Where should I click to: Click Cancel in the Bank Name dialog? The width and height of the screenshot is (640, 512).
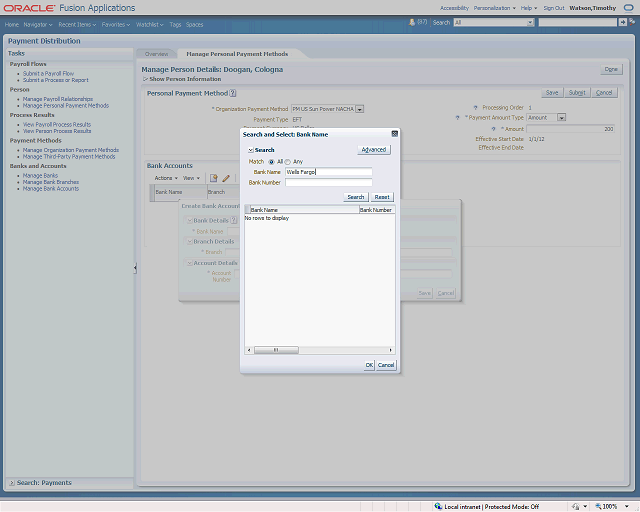(x=386, y=365)
